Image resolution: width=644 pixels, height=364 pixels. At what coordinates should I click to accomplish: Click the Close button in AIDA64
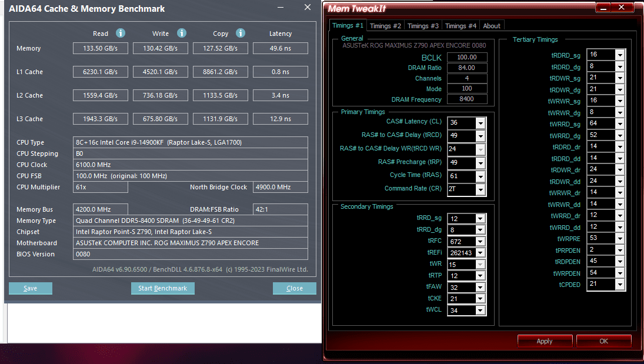(x=295, y=288)
